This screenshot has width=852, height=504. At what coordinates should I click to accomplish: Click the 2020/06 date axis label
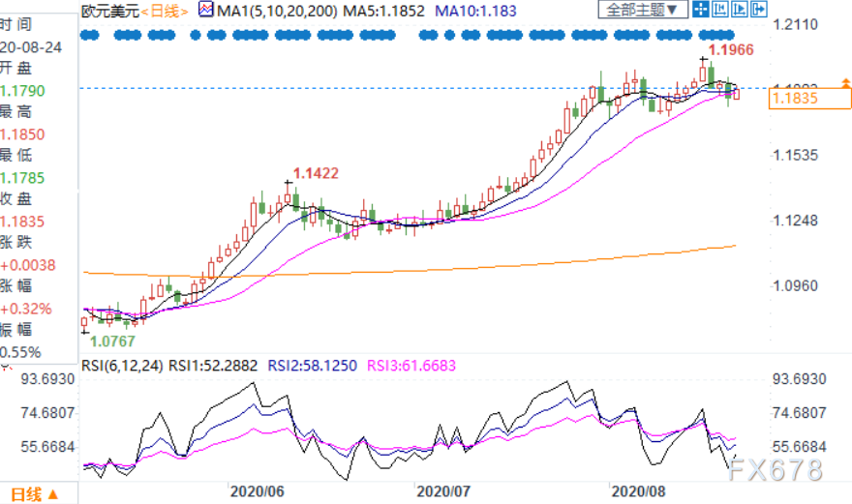coord(257,491)
